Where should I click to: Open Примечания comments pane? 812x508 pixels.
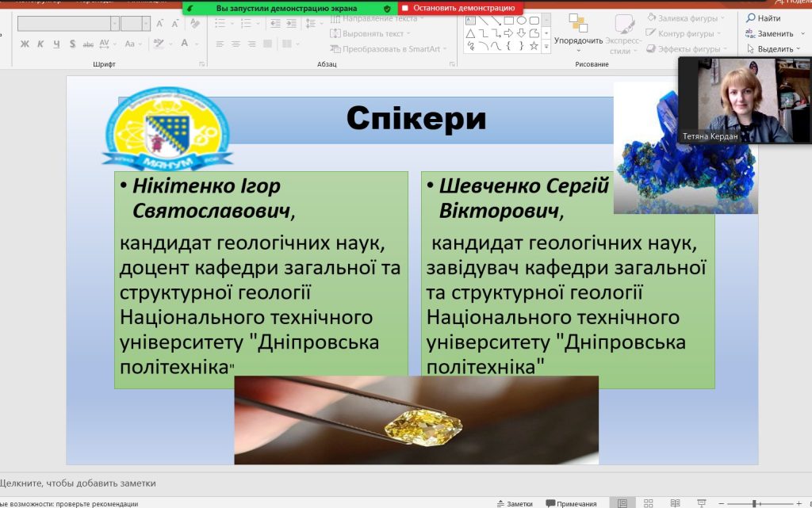click(x=571, y=503)
